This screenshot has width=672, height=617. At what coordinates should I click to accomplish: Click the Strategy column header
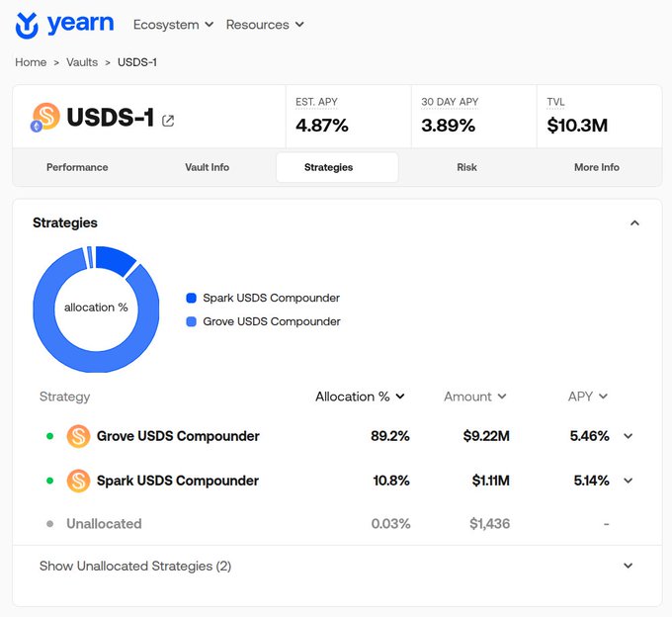[64, 397]
